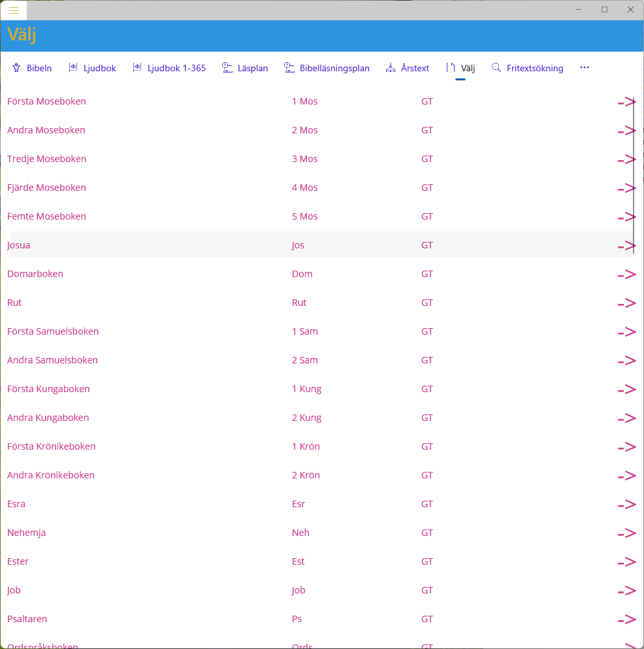Select Första Samuelsboken book name

[x=53, y=331]
